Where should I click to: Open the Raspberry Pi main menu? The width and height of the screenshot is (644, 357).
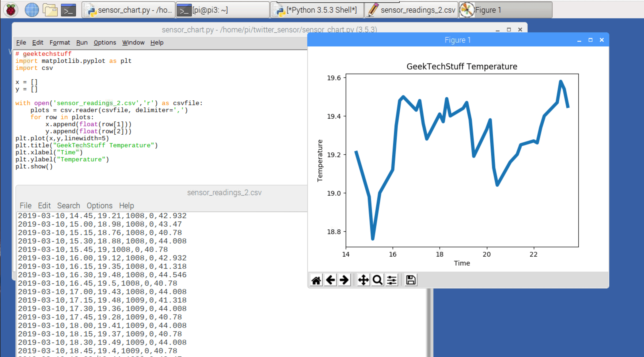(x=11, y=10)
